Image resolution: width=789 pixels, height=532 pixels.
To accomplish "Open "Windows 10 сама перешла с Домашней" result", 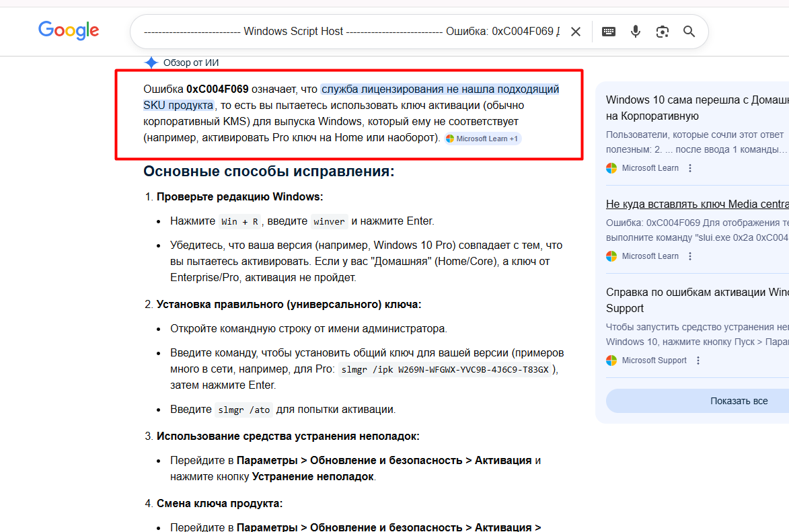I will pyautogui.click(x=697, y=100).
